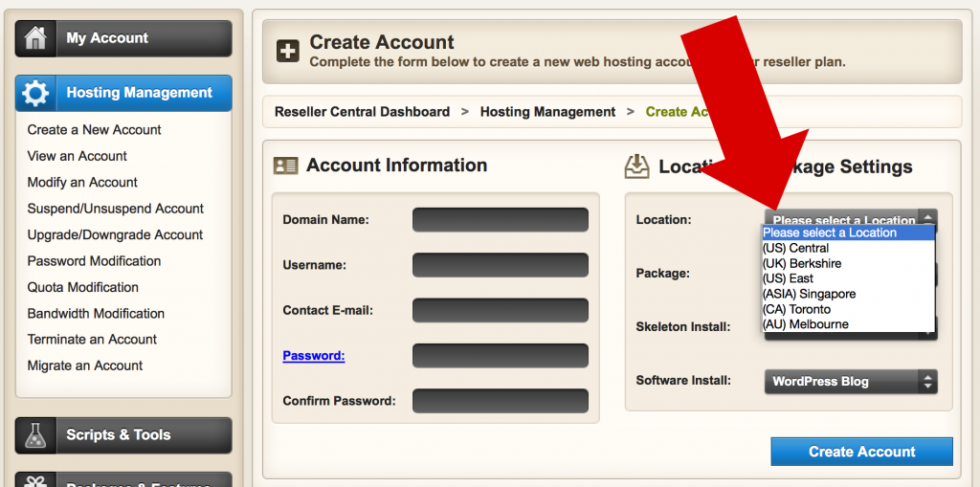Screen dimensions: 980x487
Task: Go to Reseller Central Dashboard breadcrumb
Action: (362, 112)
